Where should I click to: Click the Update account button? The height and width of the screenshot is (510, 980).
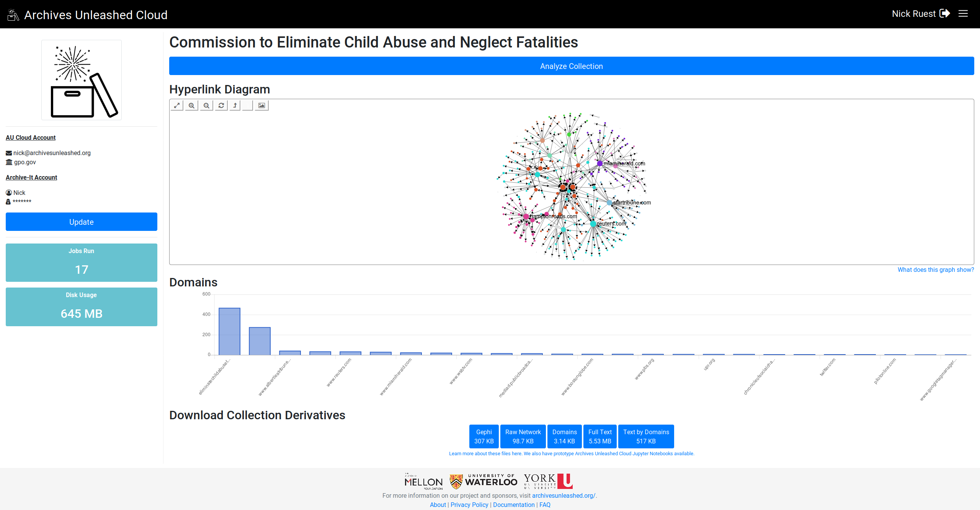click(x=82, y=222)
